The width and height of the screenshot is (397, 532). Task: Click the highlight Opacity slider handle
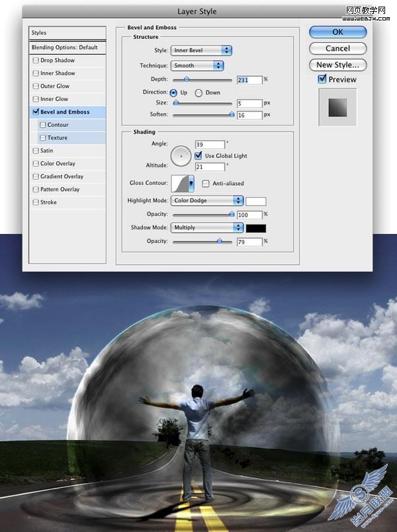[x=232, y=214]
